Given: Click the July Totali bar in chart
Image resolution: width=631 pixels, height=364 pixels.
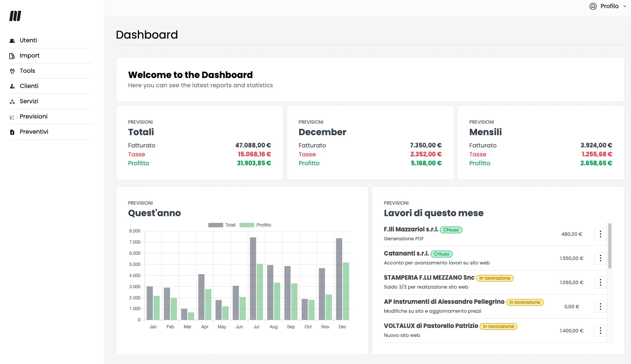Looking at the screenshot, I should [253, 279].
